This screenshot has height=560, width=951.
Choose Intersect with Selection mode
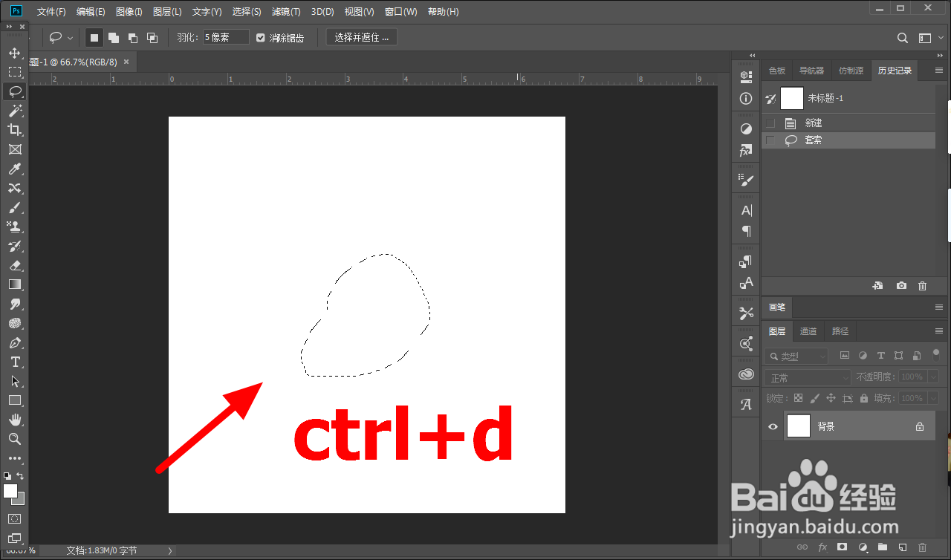tap(152, 37)
